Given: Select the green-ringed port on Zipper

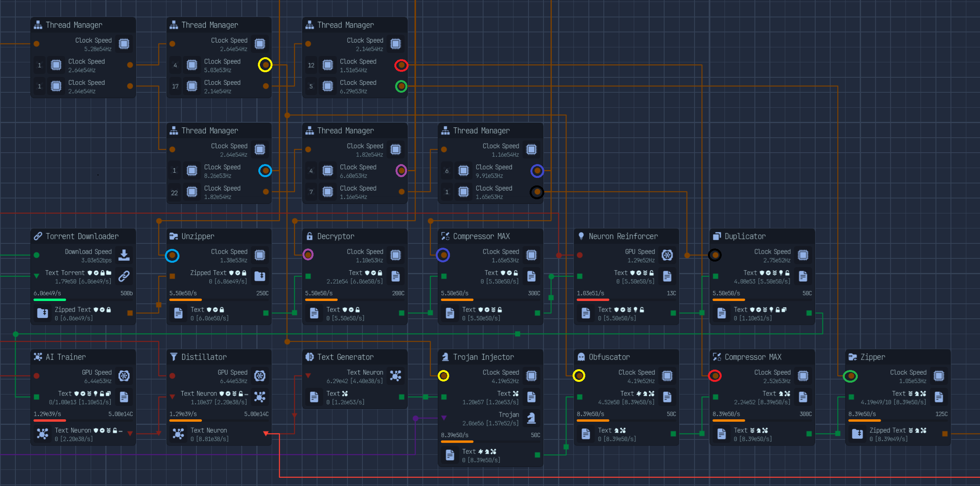Looking at the screenshot, I should pyautogui.click(x=851, y=376).
